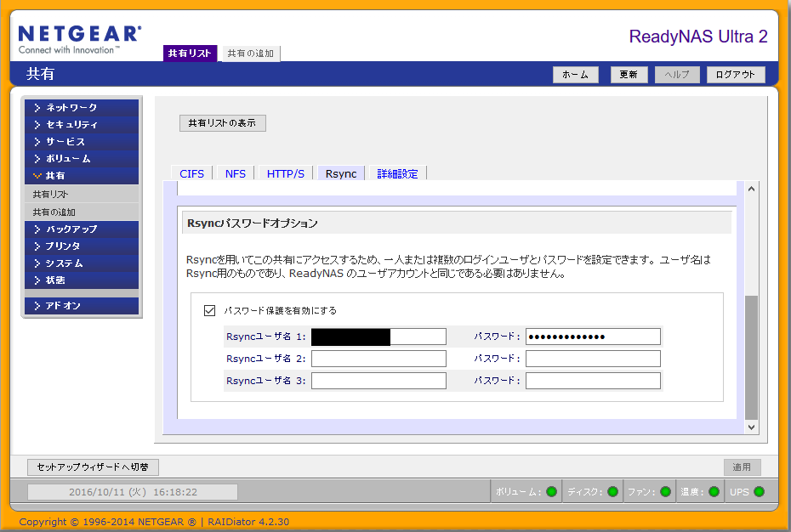
Task: Expand the アドオン menu section
Action: point(82,306)
